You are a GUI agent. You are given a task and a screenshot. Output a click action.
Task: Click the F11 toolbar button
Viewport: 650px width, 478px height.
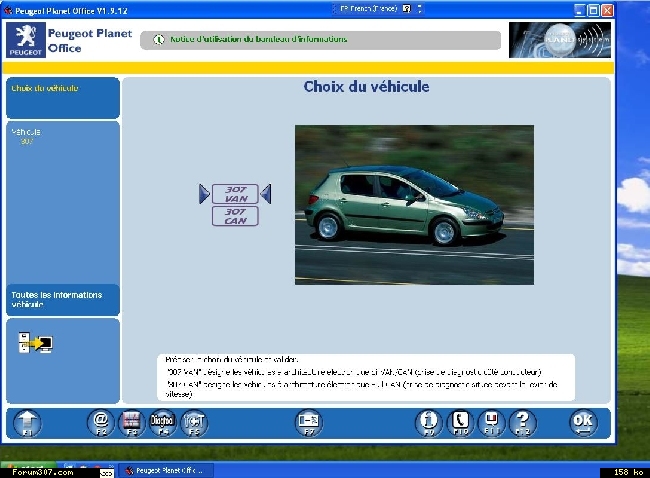point(491,423)
